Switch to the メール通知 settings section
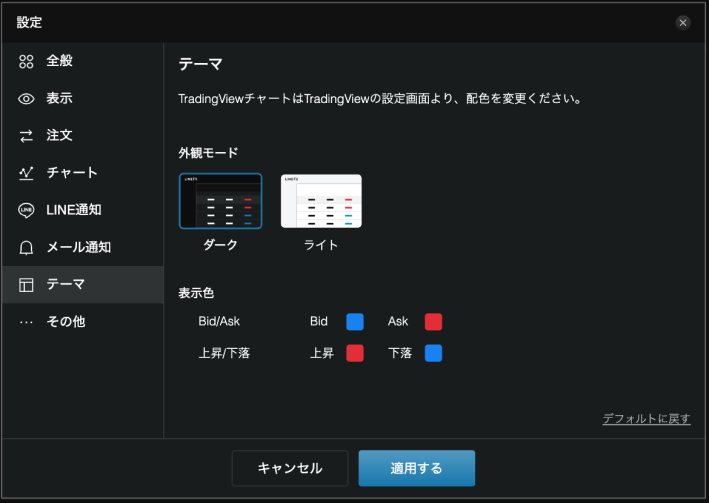 78,247
